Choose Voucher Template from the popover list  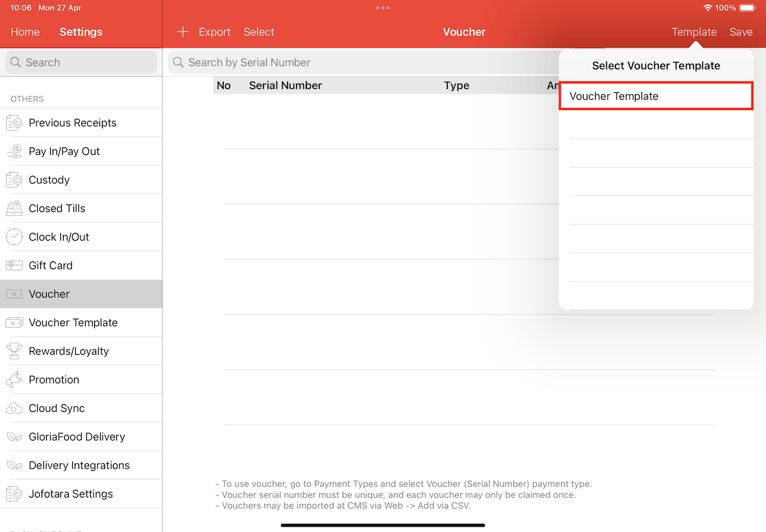(x=656, y=96)
